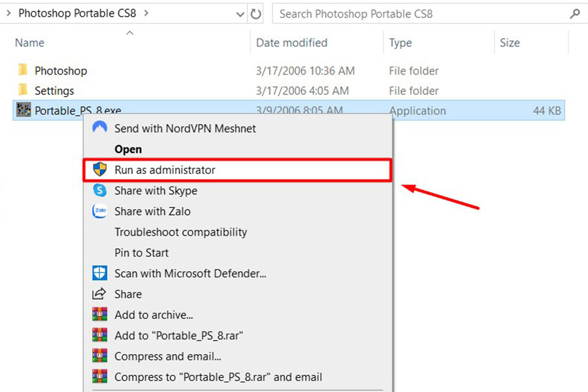Click the search magnifier icon
This screenshot has height=392, width=588.
click(575, 14)
